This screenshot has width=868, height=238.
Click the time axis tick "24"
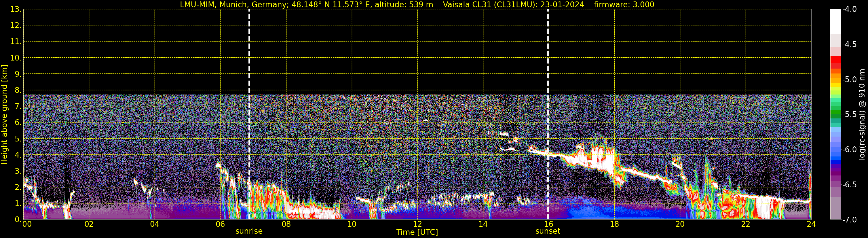(811, 224)
